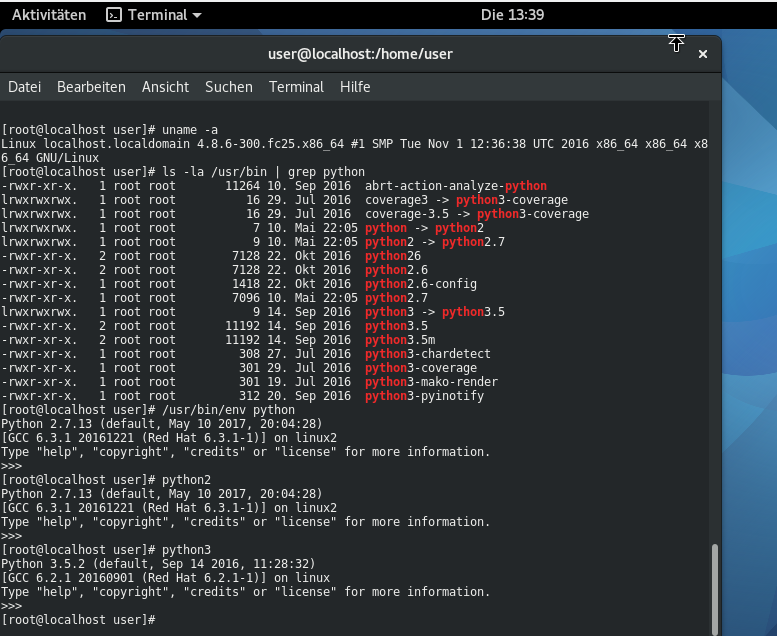
Task: Open the Bearbeiten menu
Action: (x=91, y=87)
